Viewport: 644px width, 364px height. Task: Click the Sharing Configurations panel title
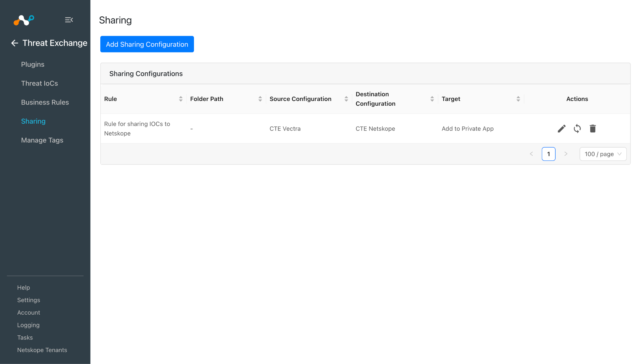146,74
